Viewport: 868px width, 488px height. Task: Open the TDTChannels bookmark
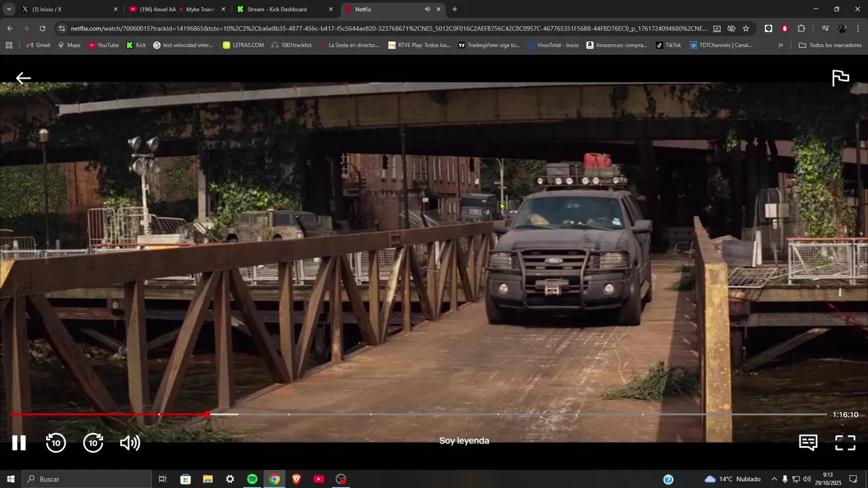pos(721,45)
